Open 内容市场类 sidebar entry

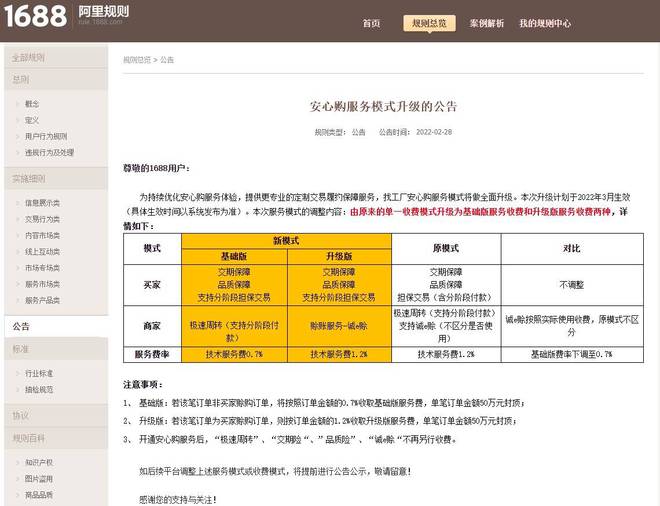click(42, 235)
